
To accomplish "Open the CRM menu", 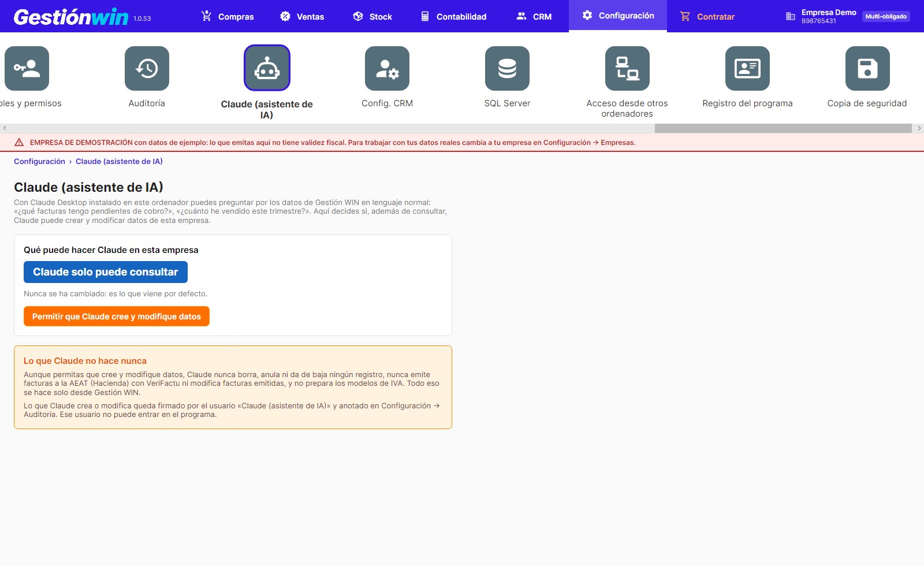I will 534,16.
